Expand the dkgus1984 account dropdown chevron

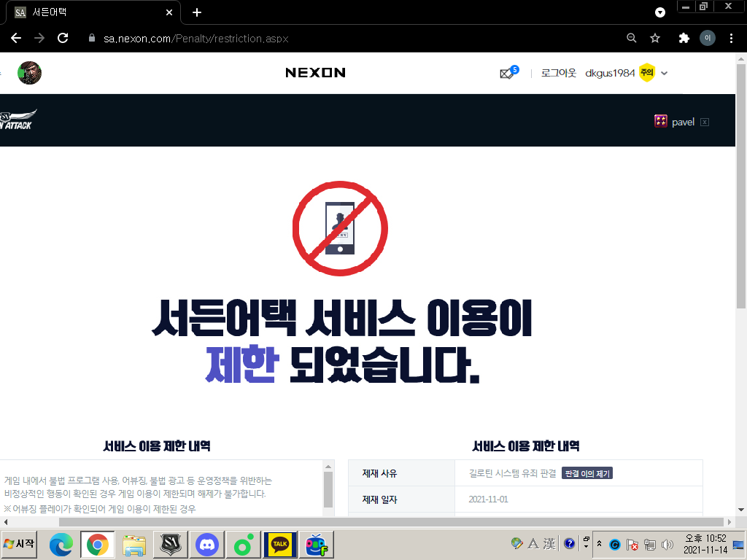665,73
